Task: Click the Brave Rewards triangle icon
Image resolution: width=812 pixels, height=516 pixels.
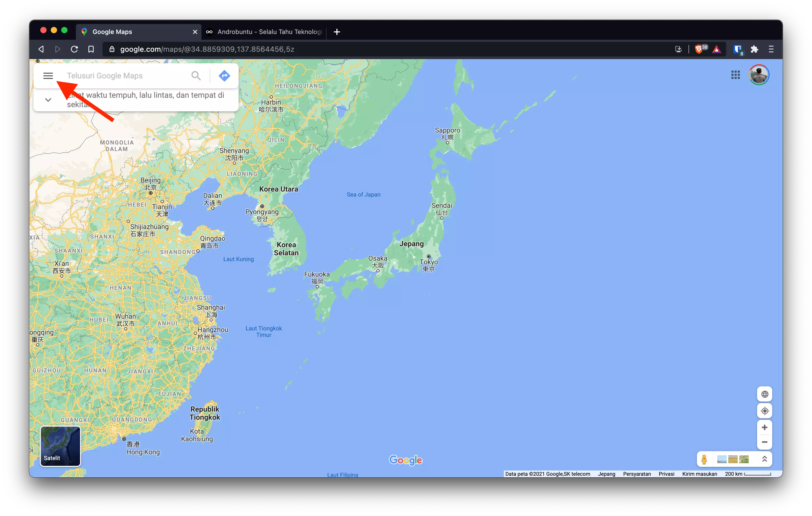Action: (x=717, y=49)
